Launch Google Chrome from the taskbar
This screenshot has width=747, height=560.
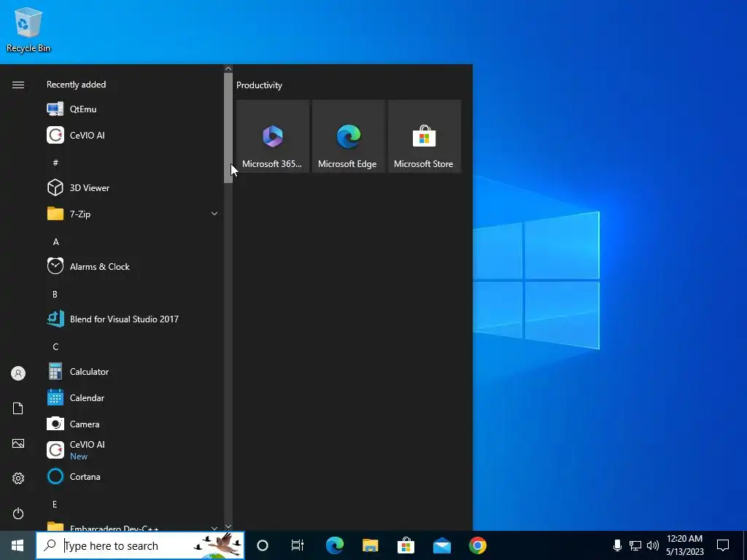coord(477,545)
